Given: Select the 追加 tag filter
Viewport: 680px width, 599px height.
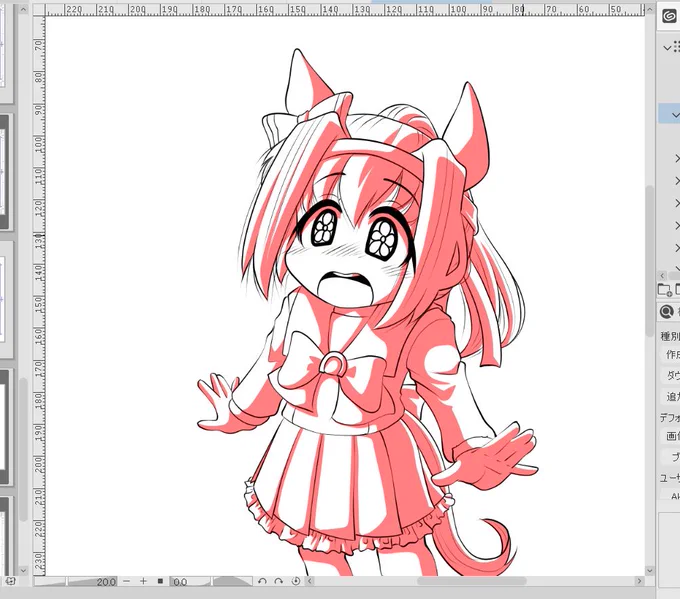Looking at the screenshot, I should pos(672,396).
